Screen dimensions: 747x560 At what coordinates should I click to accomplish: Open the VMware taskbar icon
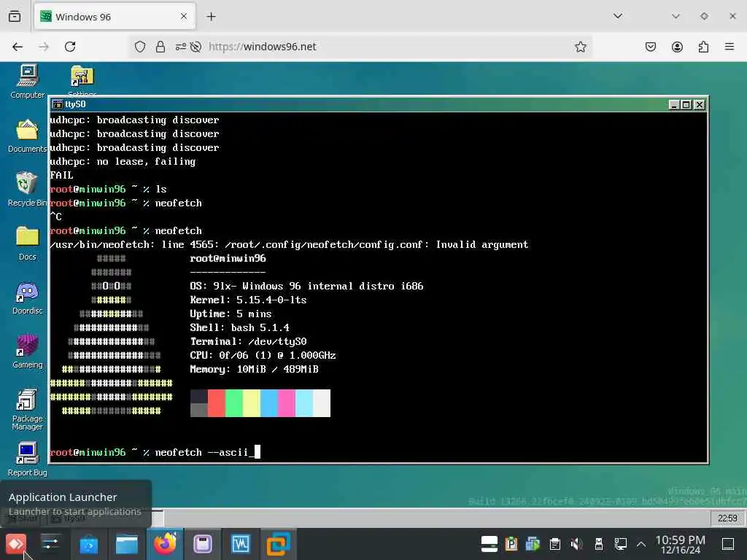tap(278, 544)
